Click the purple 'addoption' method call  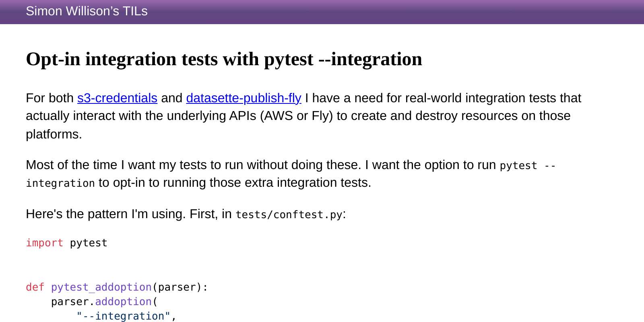click(x=123, y=302)
